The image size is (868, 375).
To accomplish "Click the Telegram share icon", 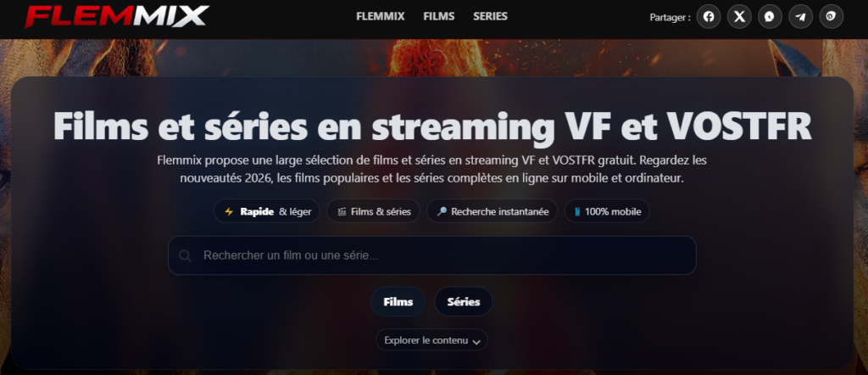I will point(800,17).
